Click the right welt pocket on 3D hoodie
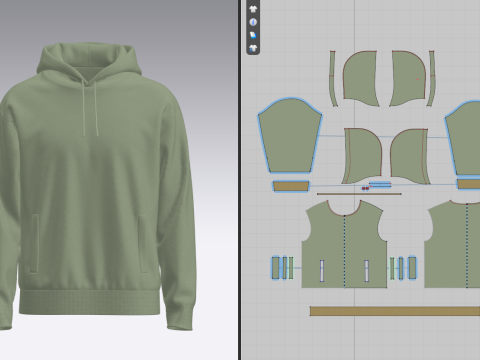Image resolution: width=480 pixels, height=360 pixels. point(142,244)
